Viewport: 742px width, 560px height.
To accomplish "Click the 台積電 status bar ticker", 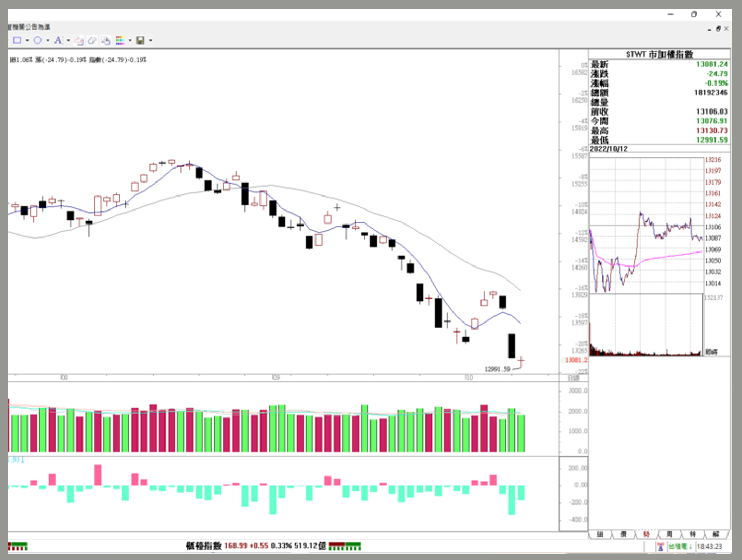I will pyautogui.click(x=680, y=547).
